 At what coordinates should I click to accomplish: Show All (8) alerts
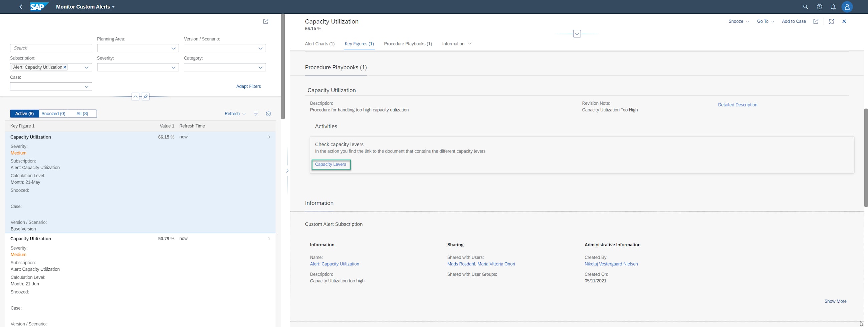[x=82, y=114]
